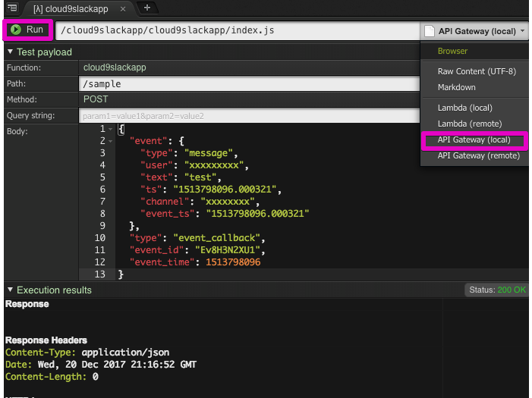
Task: Switch to the cloud9slackapp tab
Action: coord(71,9)
